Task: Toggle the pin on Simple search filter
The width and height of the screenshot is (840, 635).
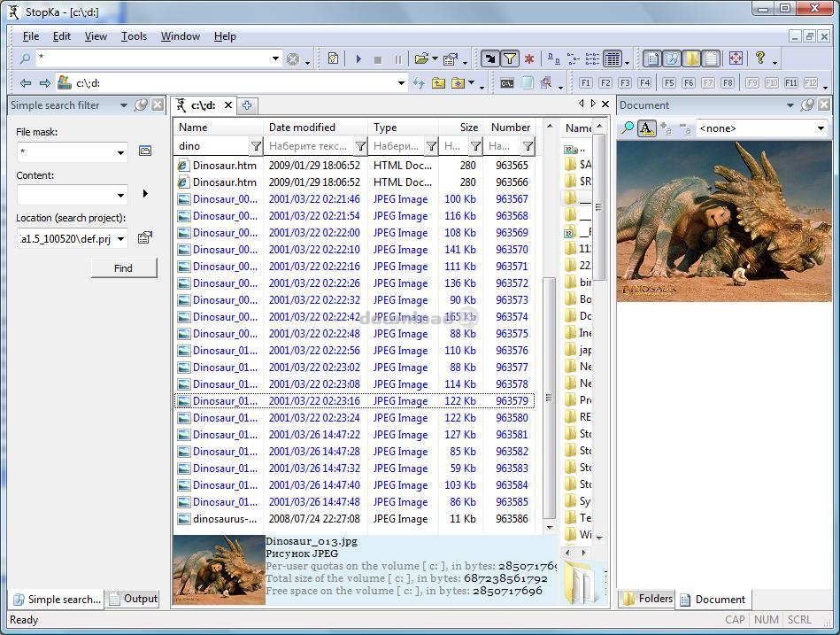Action: point(141,105)
